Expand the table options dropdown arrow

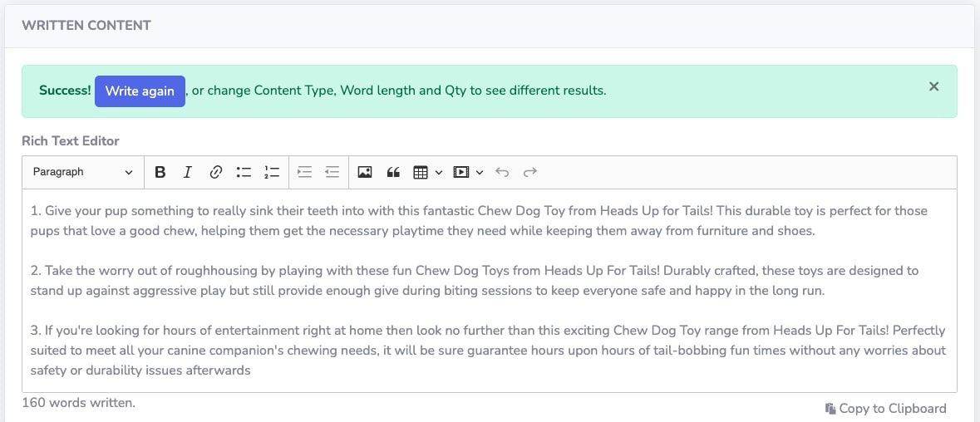pyautogui.click(x=439, y=172)
